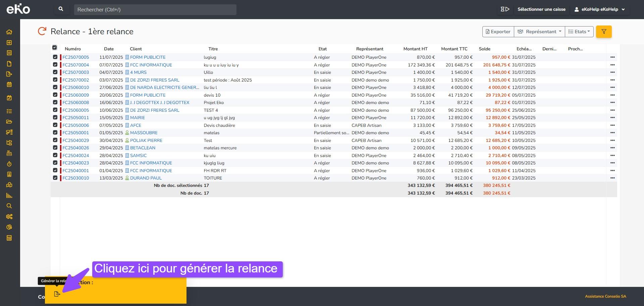Open three-dot menu for invoice FC25070005
Image resolution: width=644 pixels, height=306 pixels.
point(612,57)
